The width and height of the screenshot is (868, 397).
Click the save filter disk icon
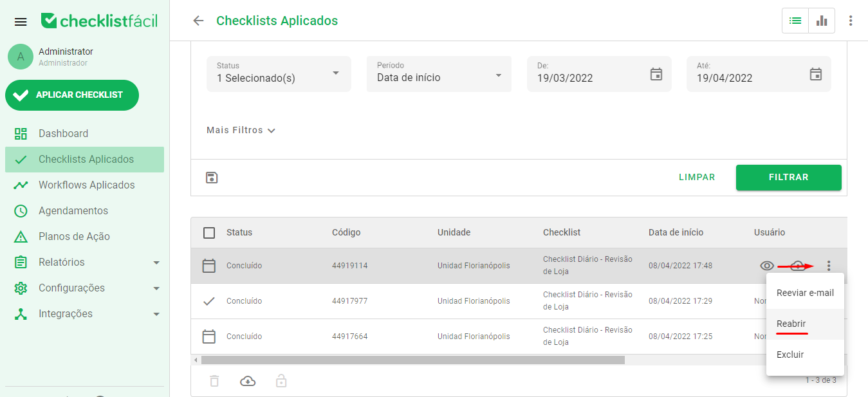click(212, 177)
